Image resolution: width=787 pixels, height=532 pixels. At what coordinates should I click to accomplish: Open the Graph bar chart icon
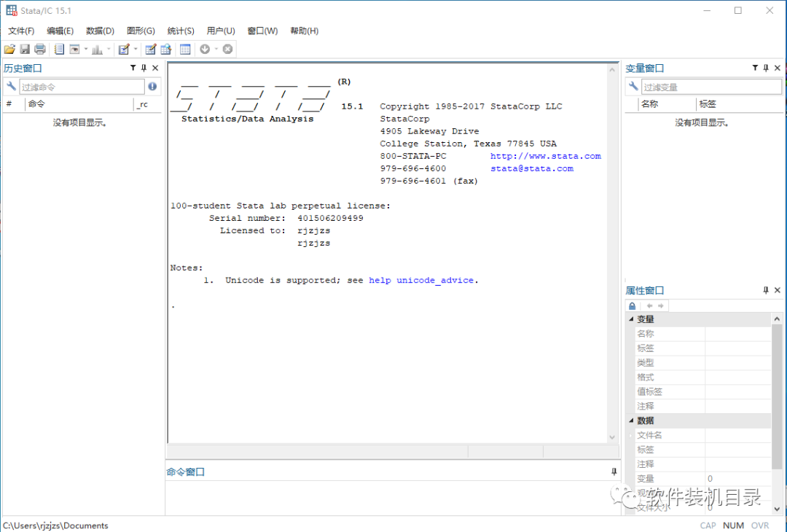click(98, 49)
